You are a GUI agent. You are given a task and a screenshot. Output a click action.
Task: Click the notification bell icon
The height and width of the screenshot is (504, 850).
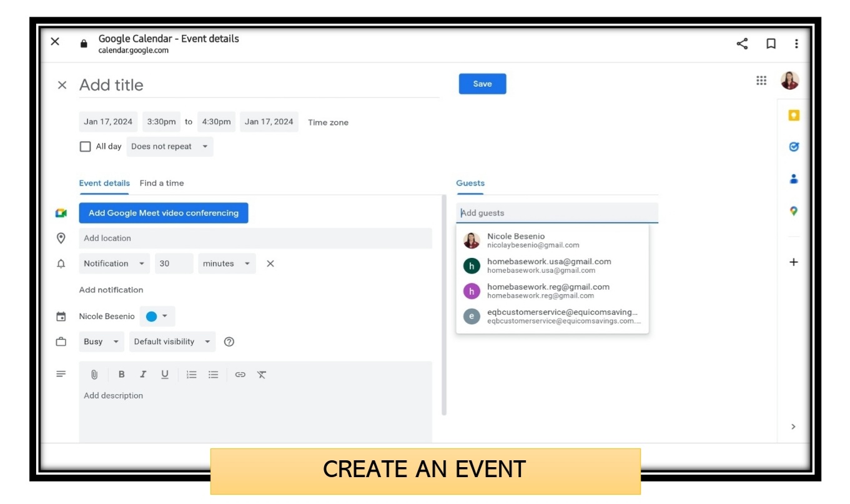click(61, 264)
